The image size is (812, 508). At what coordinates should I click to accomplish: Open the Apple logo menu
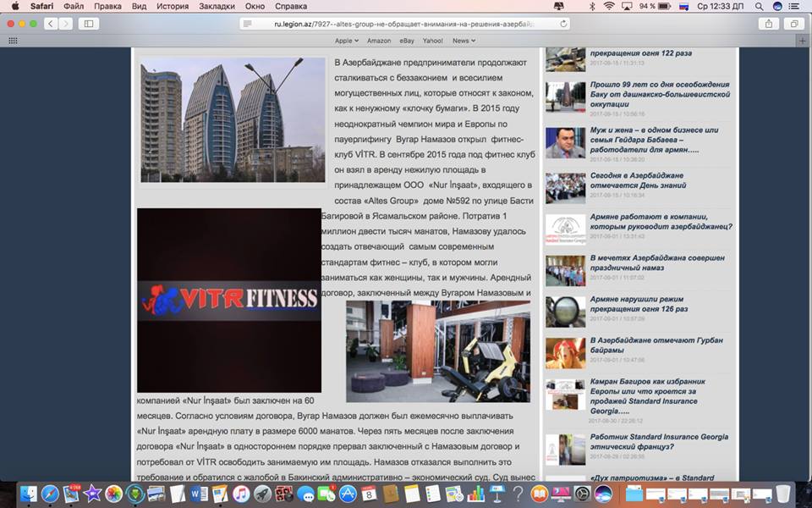coord(15,6)
